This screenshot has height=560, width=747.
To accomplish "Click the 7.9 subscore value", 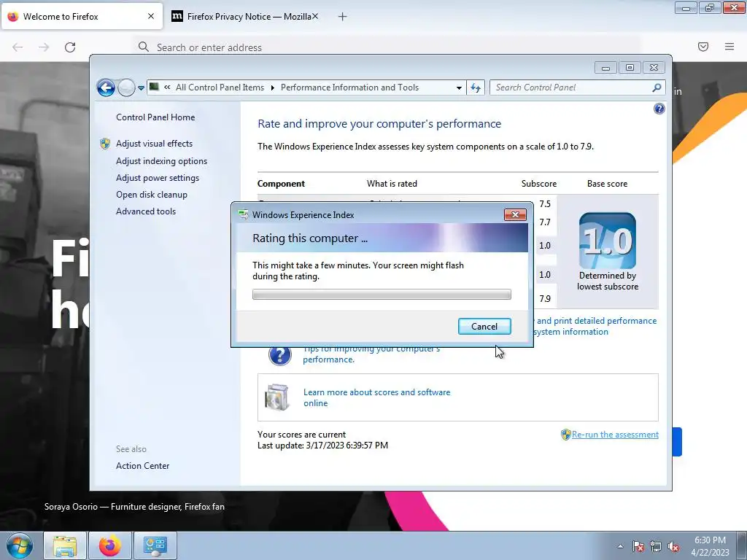I will (x=545, y=298).
